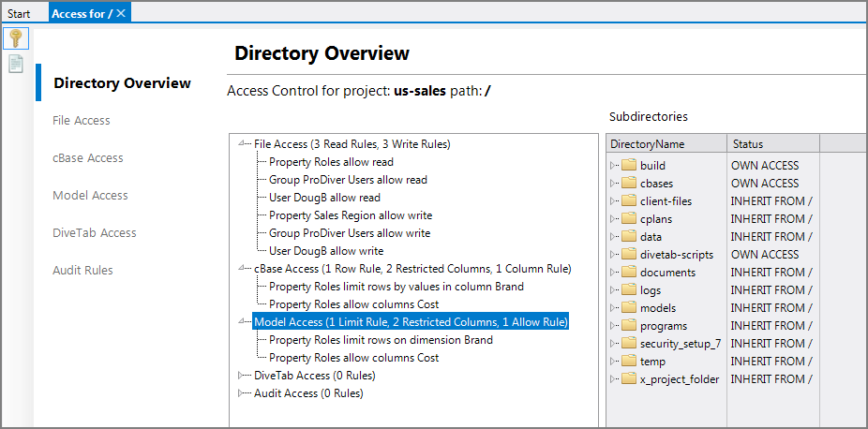Expand the Audit Access tree node
Image resolution: width=868 pixels, height=429 pixels.
[x=241, y=393]
